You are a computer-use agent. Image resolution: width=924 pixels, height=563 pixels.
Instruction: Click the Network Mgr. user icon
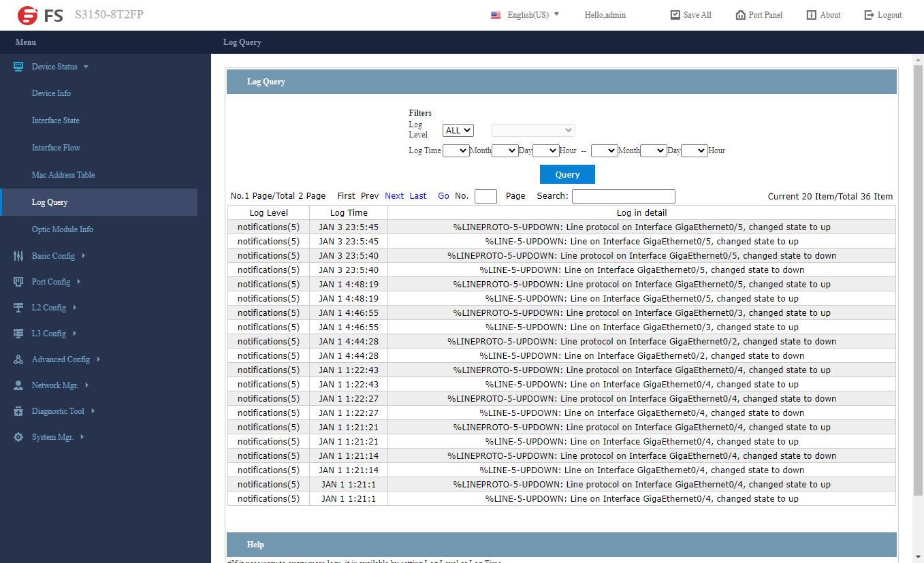18,385
